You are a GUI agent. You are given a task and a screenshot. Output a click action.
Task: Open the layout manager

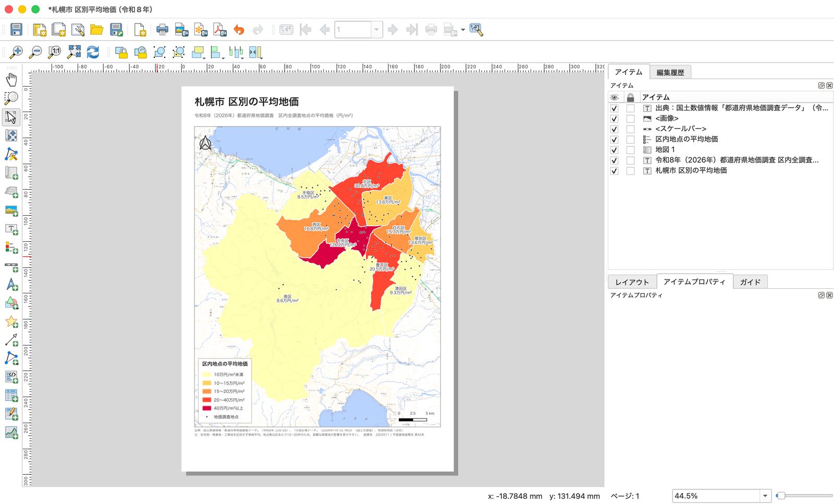[78, 30]
